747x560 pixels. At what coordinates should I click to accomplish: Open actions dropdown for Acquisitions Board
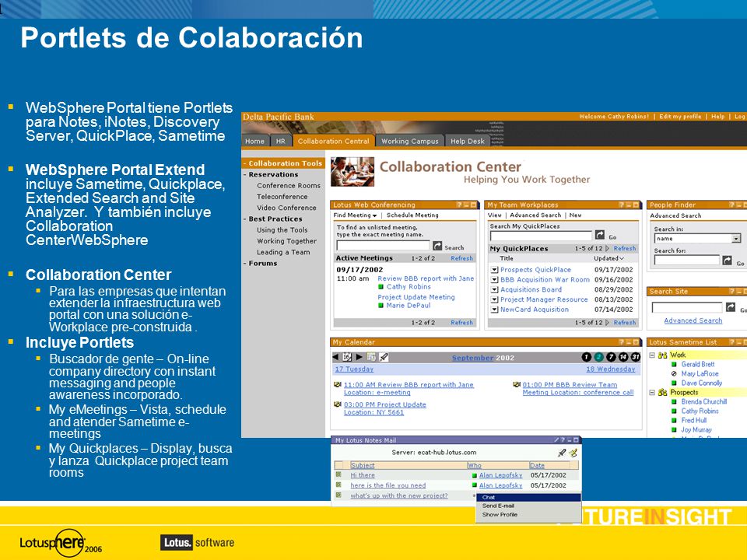pos(494,289)
